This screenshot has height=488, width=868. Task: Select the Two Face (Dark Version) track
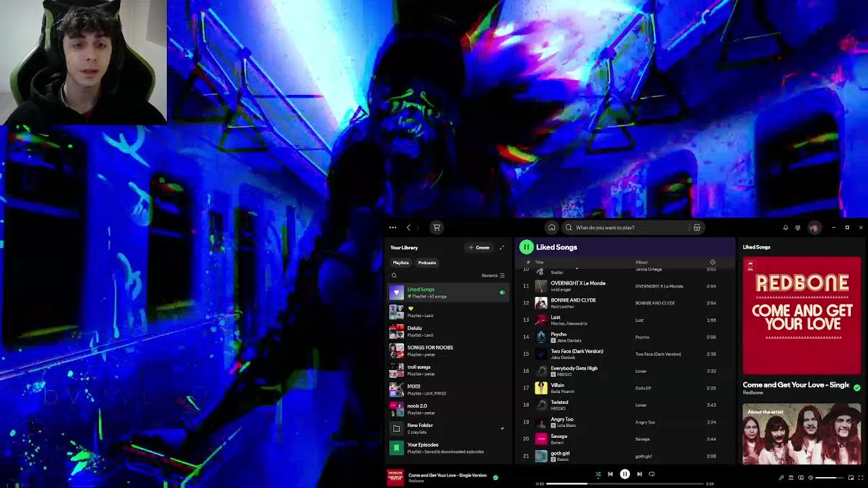point(625,354)
